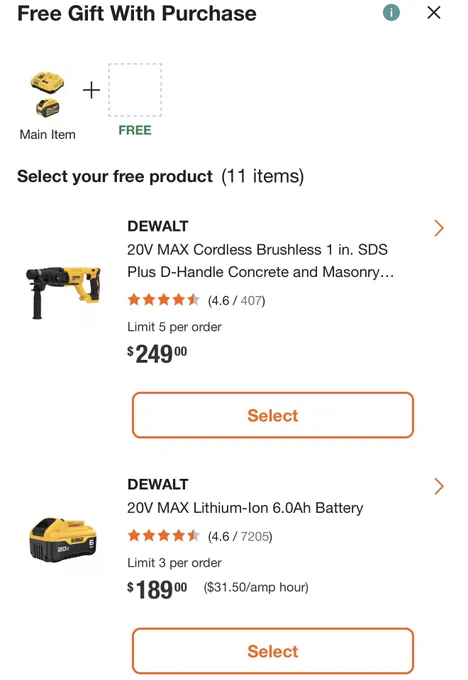Click the empty FREE item placeholder box
The width and height of the screenshot is (468, 680).
[x=135, y=90]
